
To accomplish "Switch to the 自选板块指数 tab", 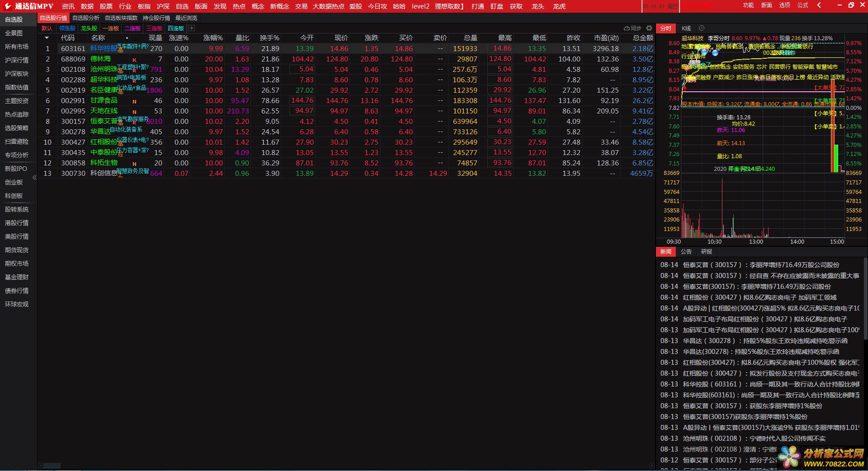I will [121, 18].
